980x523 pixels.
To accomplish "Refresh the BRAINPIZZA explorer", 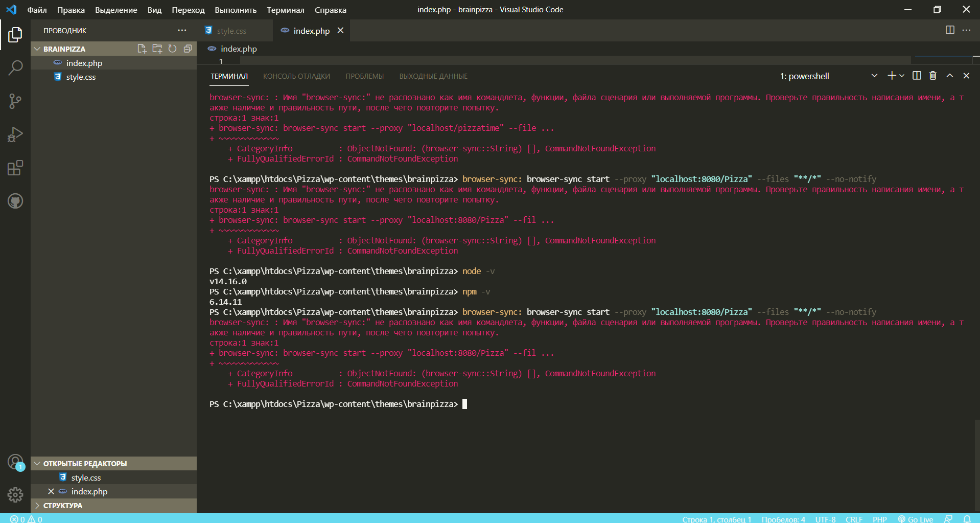I will (x=173, y=49).
